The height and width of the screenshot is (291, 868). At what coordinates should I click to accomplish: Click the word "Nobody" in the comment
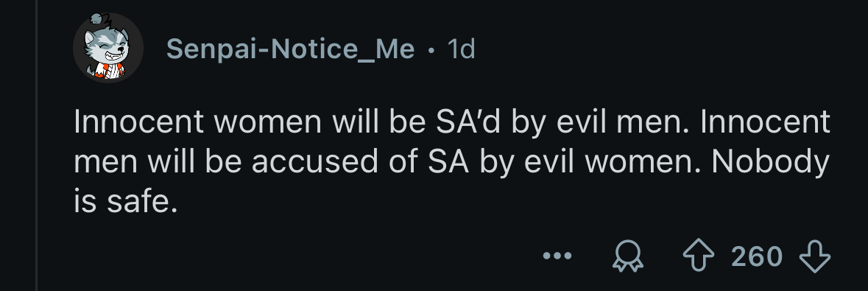point(771,164)
